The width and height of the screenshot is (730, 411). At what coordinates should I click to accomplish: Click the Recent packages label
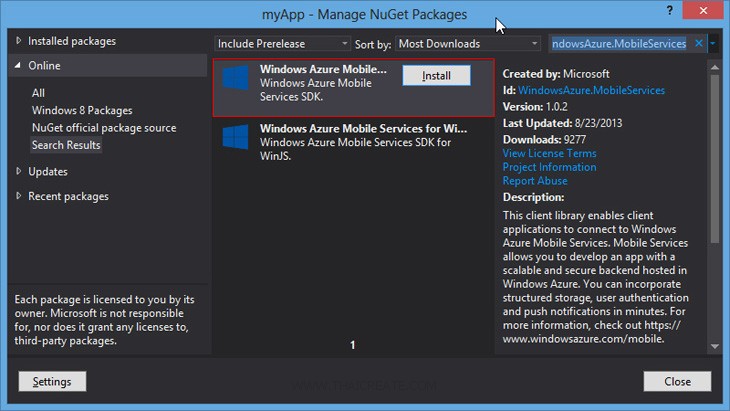[x=68, y=196]
